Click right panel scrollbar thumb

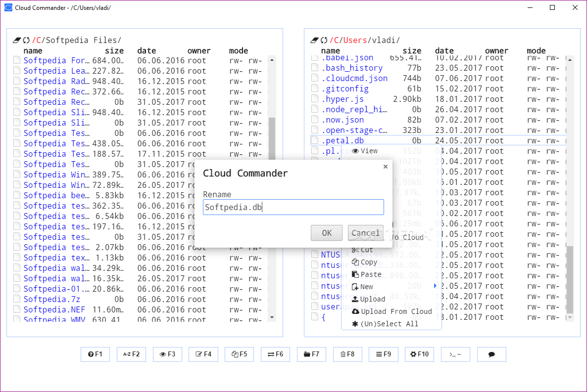(570, 279)
